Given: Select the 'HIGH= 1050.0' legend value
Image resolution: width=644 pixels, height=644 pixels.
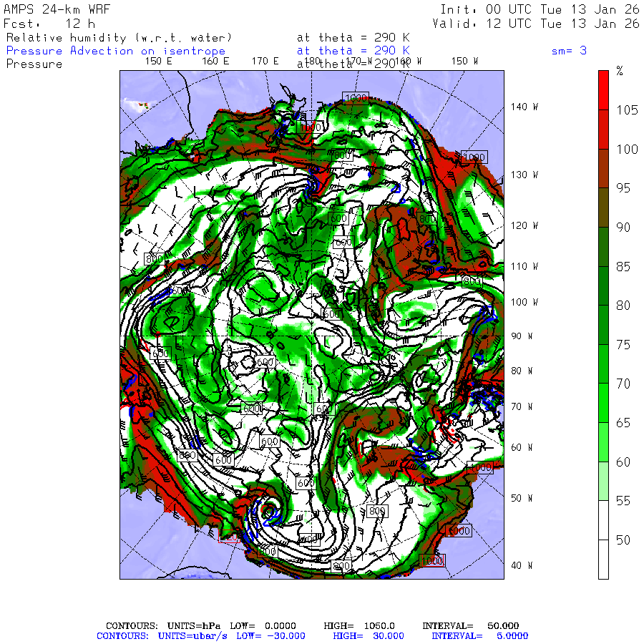Looking at the screenshot, I should (359, 626).
